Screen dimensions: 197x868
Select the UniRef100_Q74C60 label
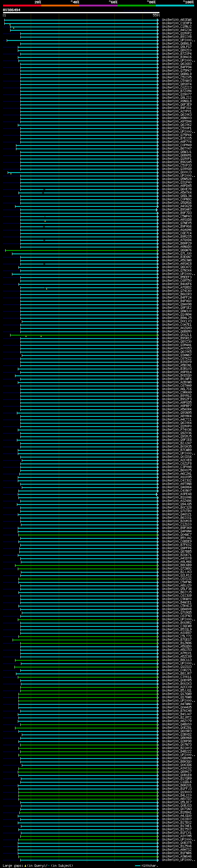(x=176, y=291)
